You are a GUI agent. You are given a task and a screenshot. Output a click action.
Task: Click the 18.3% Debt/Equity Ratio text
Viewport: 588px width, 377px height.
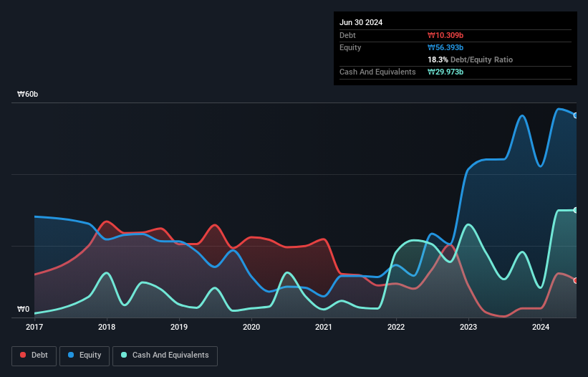pos(471,59)
